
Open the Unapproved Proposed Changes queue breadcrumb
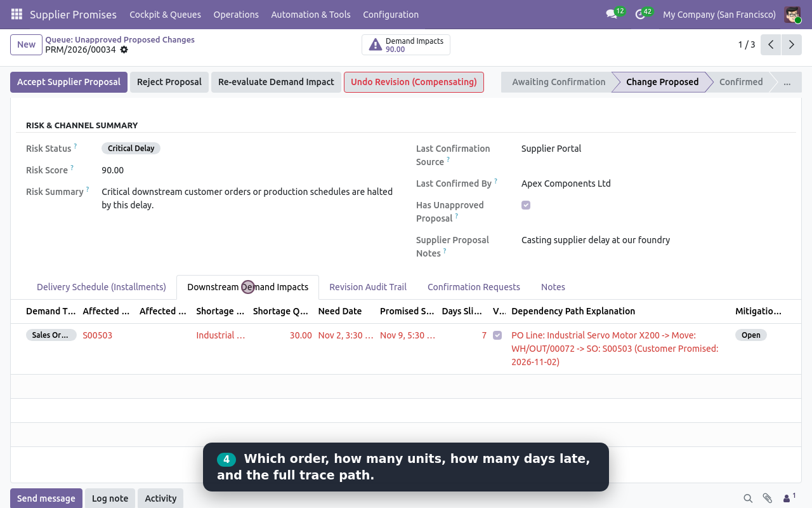pyautogui.click(x=120, y=39)
